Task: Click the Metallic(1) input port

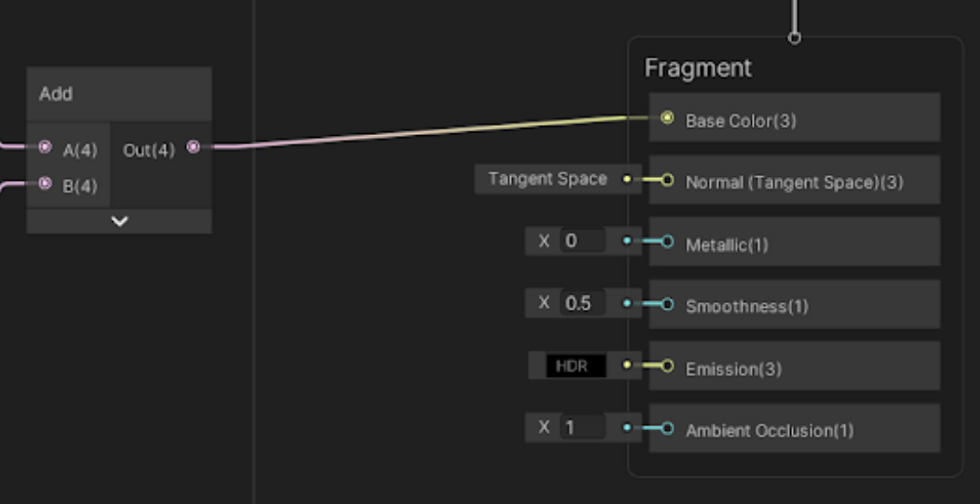Action: click(x=667, y=242)
